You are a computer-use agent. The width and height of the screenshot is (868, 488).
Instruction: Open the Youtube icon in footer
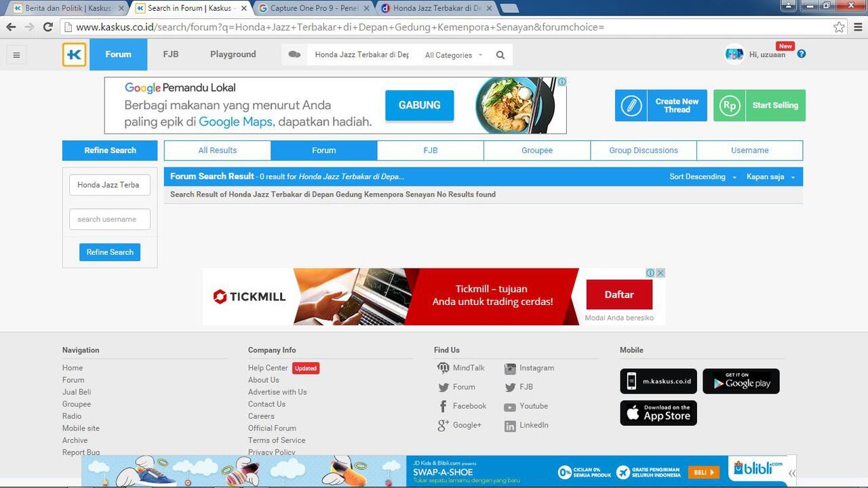coord(510,407)
